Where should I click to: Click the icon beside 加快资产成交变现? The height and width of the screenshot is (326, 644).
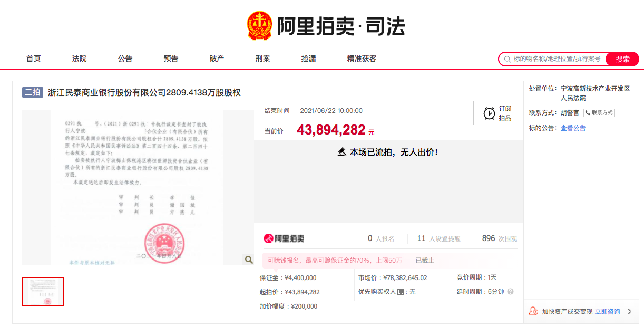(x=533, y=312)
